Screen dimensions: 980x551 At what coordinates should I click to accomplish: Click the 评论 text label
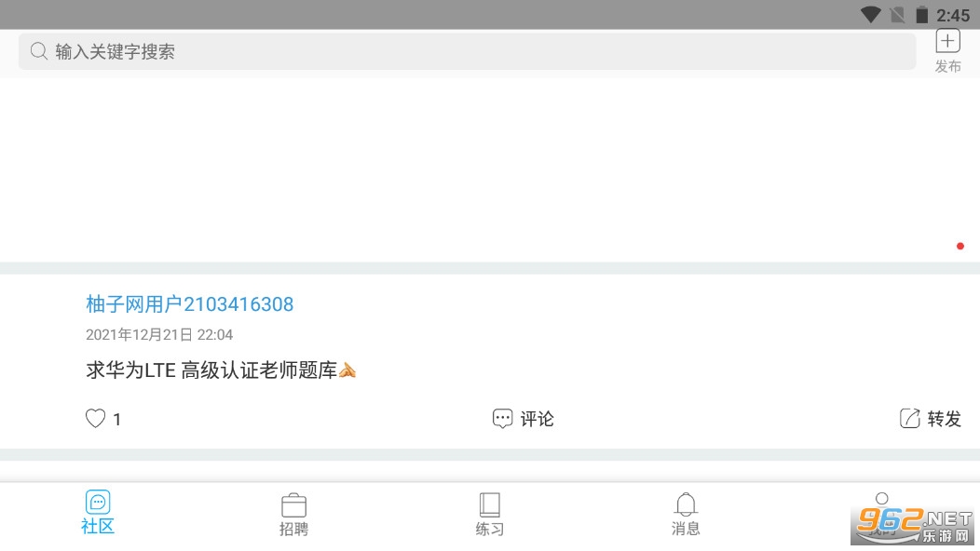pos(537,419)
